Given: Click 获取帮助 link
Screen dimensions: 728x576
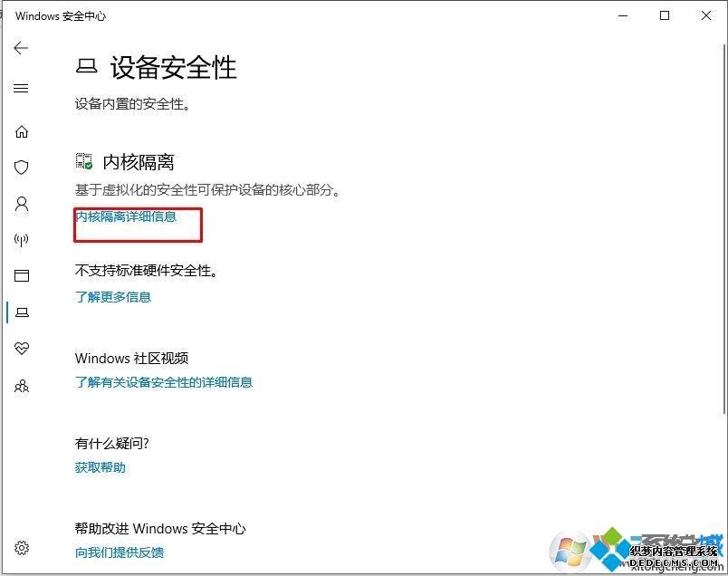Looking at the screenshot, I should pyautogui.click(x=101, y=467).
